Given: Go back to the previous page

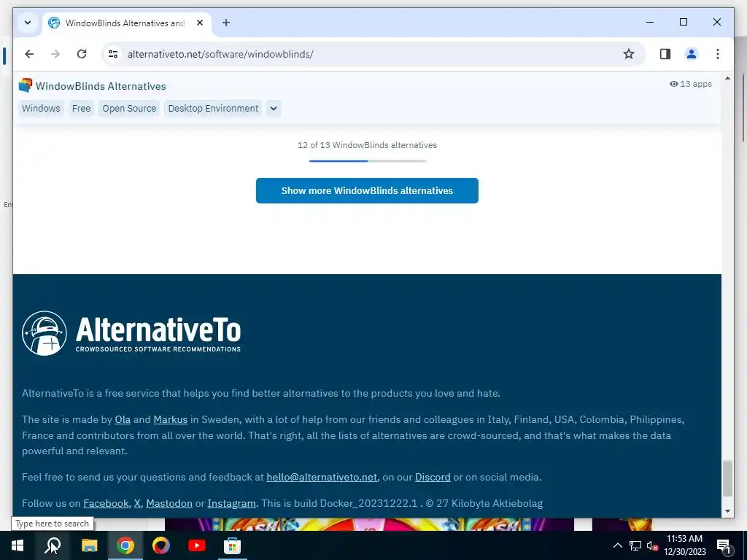Looking at the screenshot, I should [29, 54].
